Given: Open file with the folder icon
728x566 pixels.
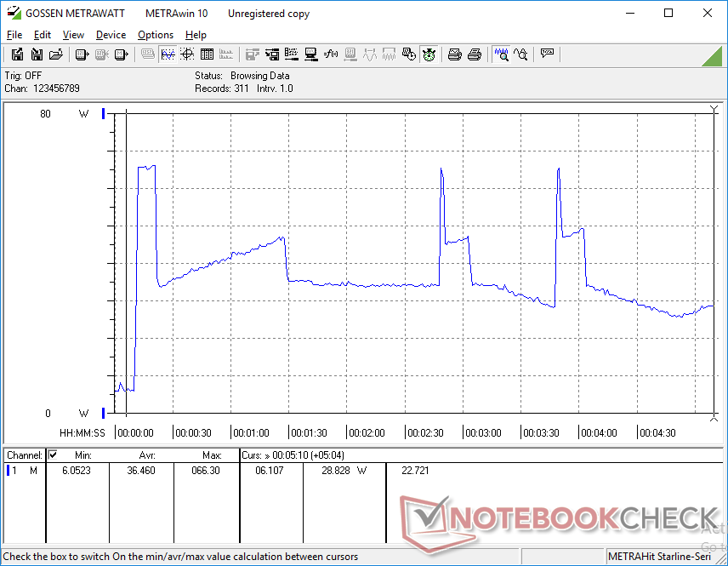Looking at the screenshot, I should (x=56, y=54).
